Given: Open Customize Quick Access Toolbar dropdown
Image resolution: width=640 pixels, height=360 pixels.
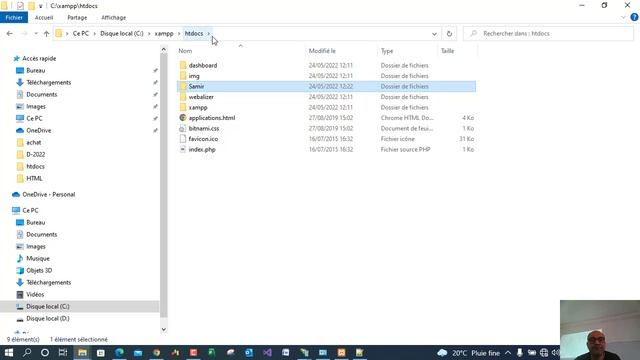Looking at the screenshot, I should coord(40,6).
